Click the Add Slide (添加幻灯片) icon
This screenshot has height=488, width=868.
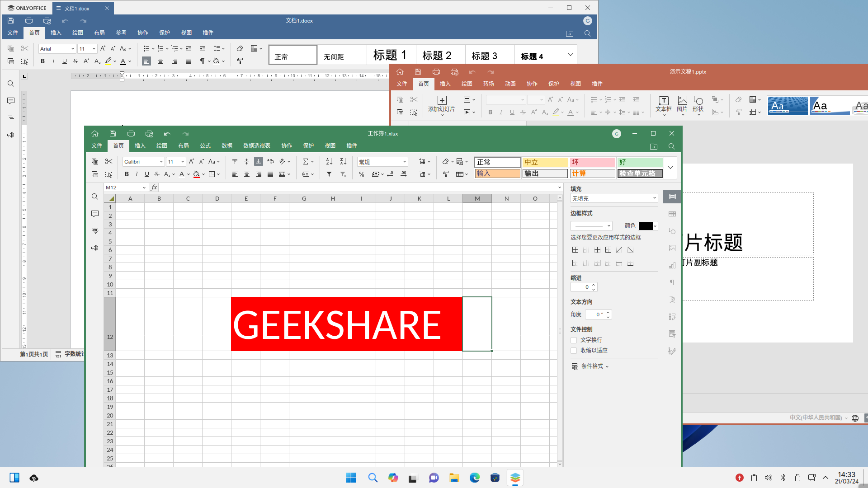pyautogui.click(x=442, y=100)
